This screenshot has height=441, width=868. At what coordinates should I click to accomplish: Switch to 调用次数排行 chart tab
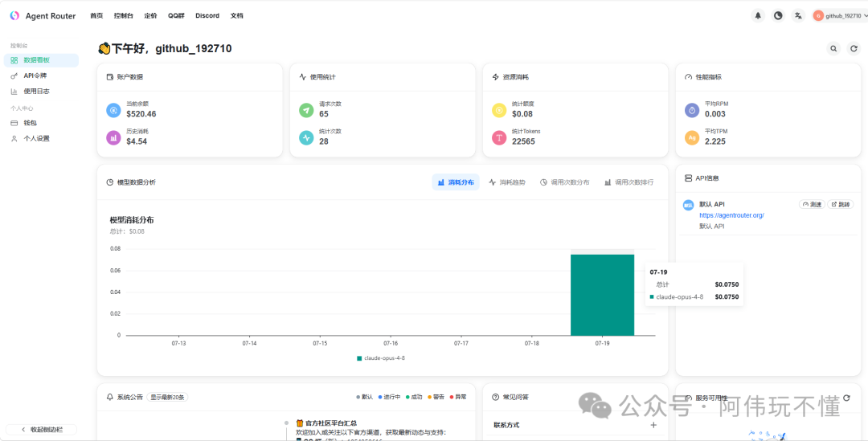pyautogui.click(x=628, y=182)
